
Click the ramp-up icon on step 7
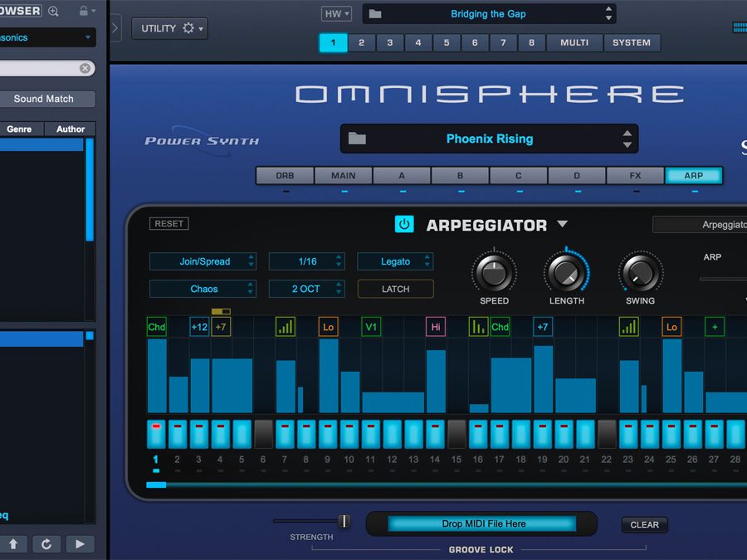286,327
